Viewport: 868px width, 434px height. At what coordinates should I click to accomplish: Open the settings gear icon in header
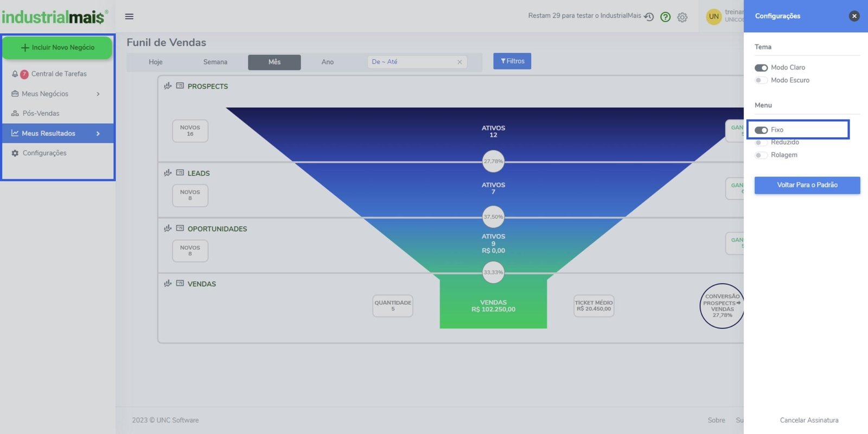[682, 17]
